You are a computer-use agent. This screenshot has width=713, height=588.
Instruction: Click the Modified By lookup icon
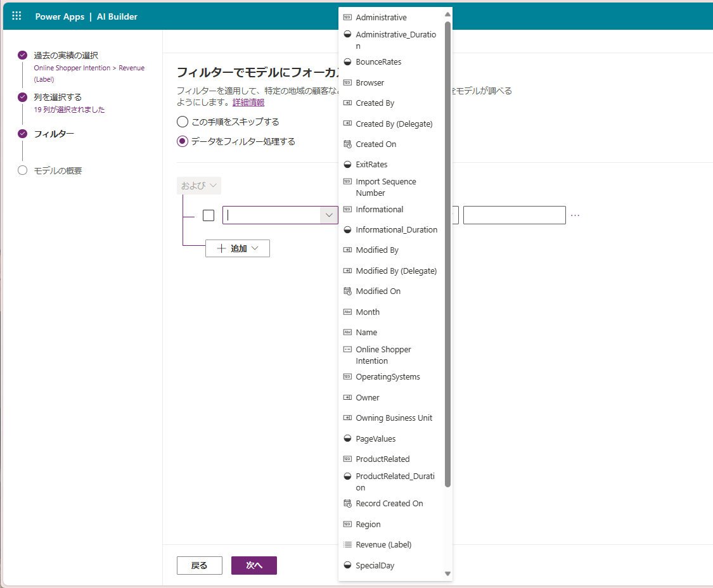click(347, 250)
